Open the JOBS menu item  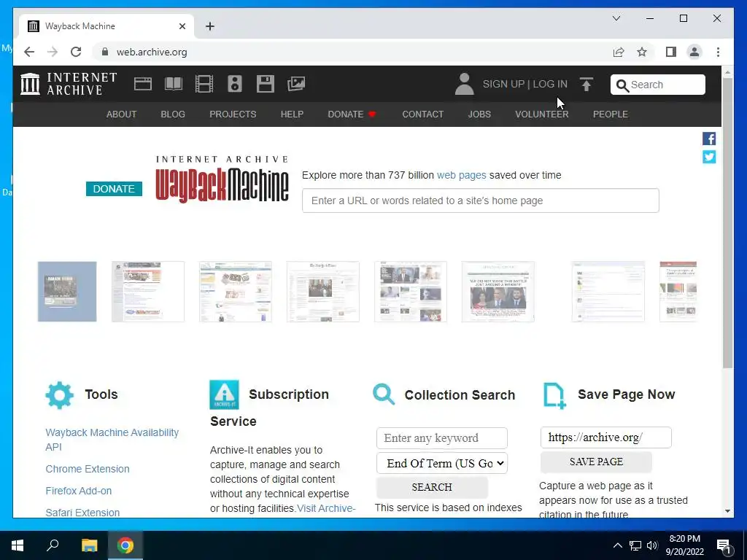(x=479, y=114)
